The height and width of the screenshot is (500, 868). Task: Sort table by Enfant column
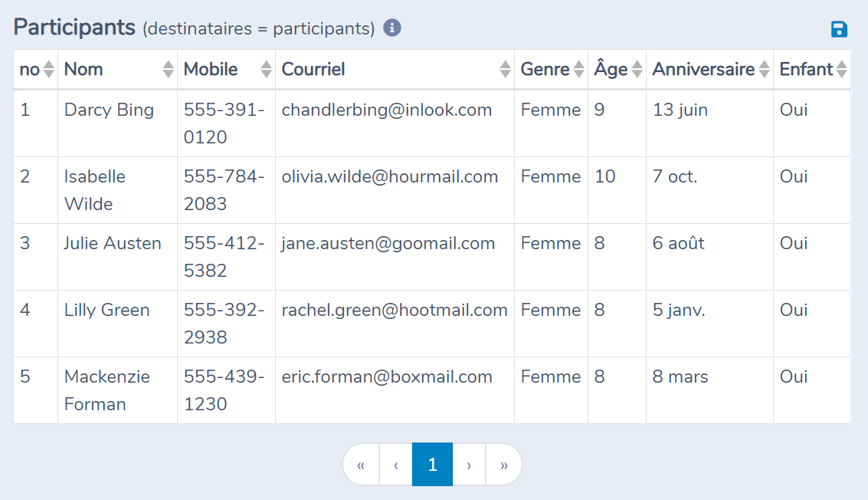point(812,69)
